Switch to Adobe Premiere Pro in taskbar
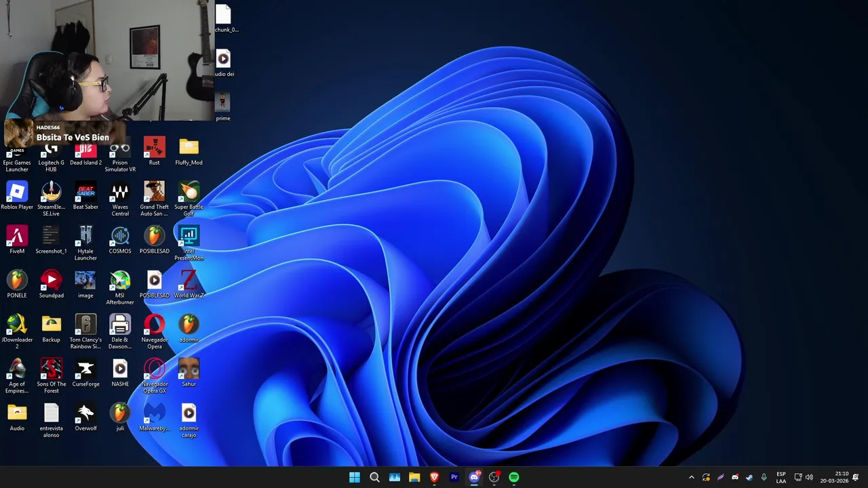Image resolution: width=868 pixels, height=488 pixels. [x=454, y=477]
